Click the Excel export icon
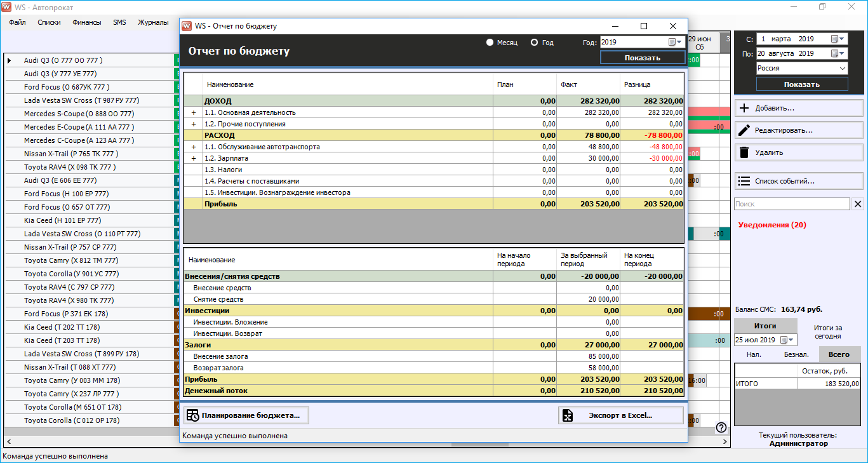 click(x=568, y=415)
